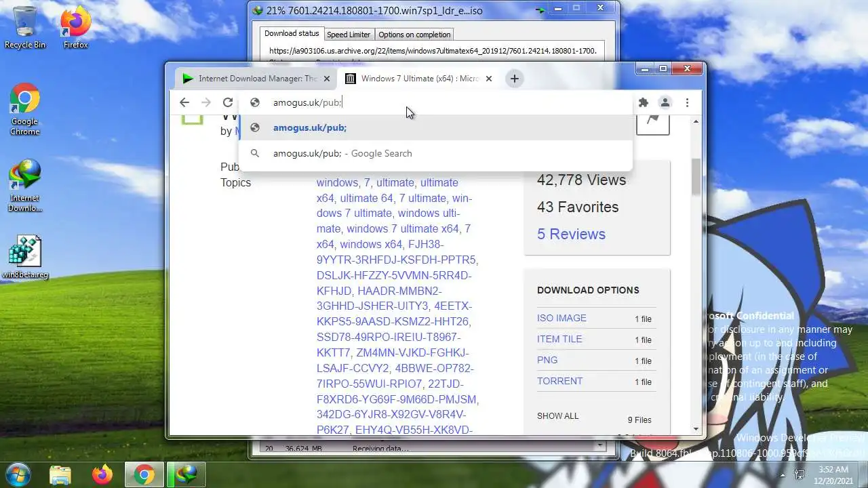Close the Internet Download Manager tab
This screenshot has width=868, height=488.
(326, 79)
